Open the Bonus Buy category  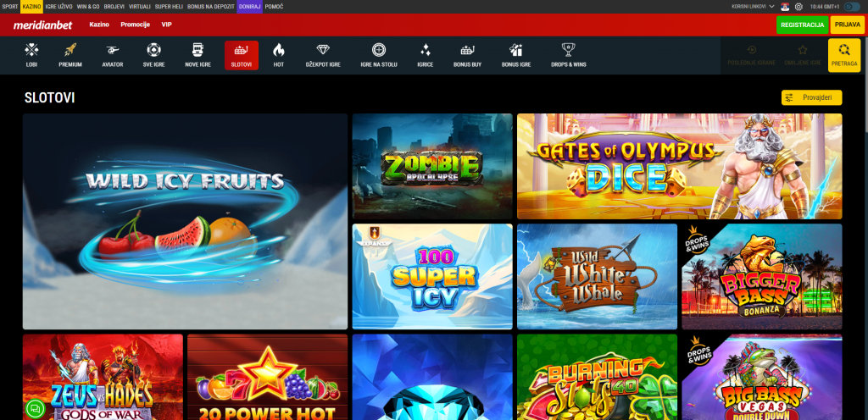[467, 55]
